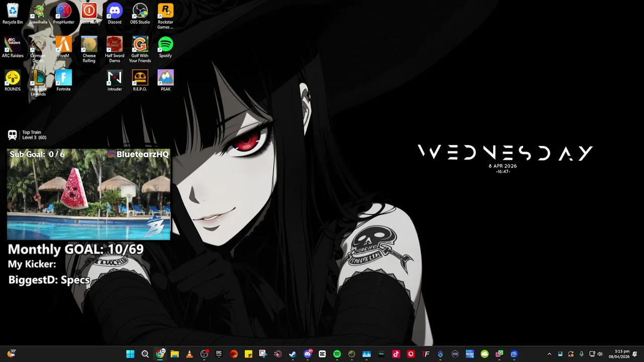Viewport: 644px width, 362px height.
Task: Click the Monthly GOAL: 10/69 text
Action: point(75,249)
